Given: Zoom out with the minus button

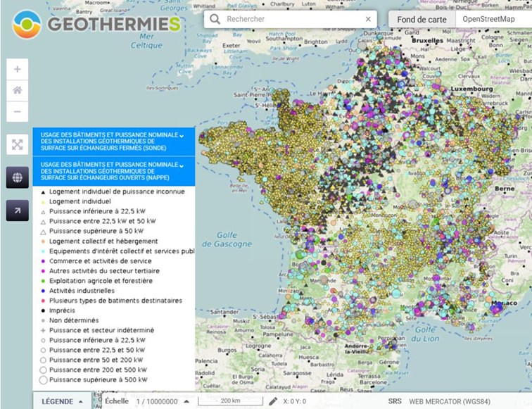Looking at the screenshot, I should 18,111.
